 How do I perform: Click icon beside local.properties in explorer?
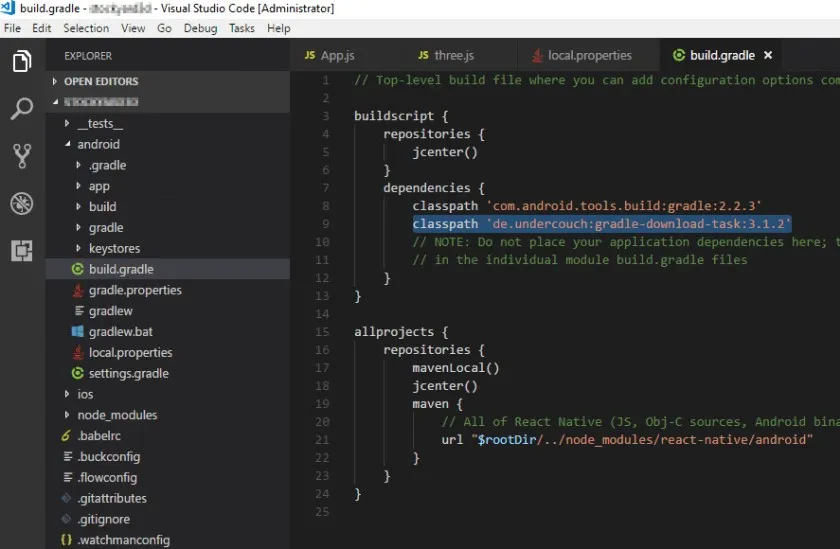pos(78,352)
